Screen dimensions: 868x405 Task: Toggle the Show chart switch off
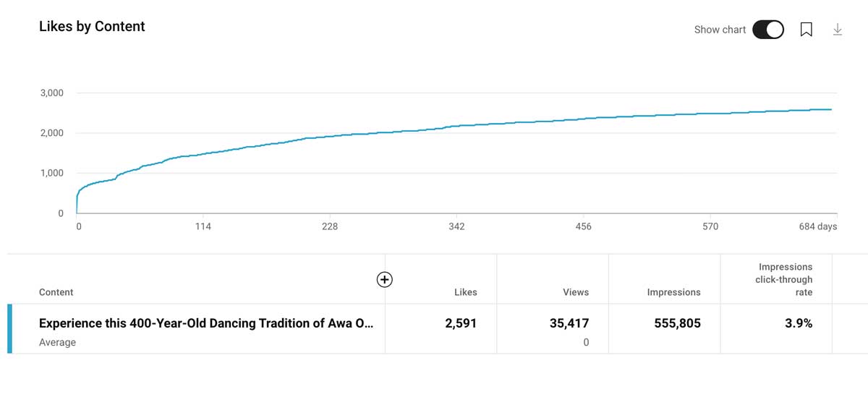767,30
